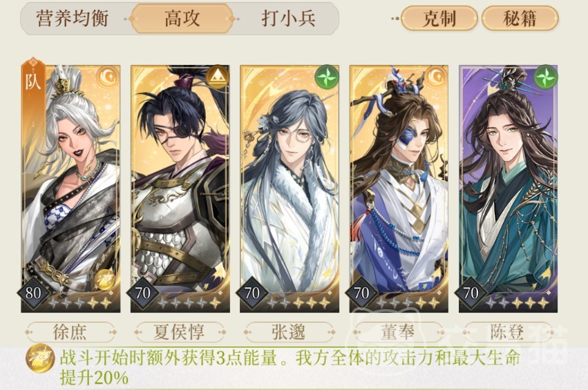Click the 徐庶 name label
The height and width of the screenshot is (390, 588).
pos(70,332)
